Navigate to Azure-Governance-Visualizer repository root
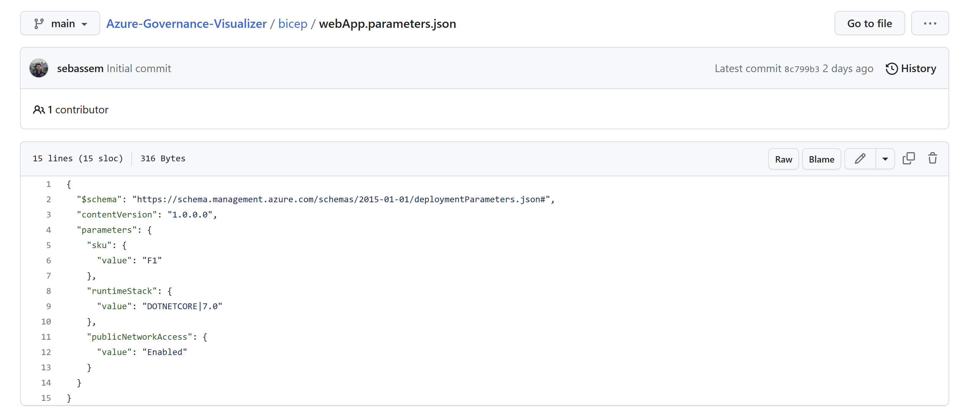This screenshot has height=410, width=980. tap(186, 24)
